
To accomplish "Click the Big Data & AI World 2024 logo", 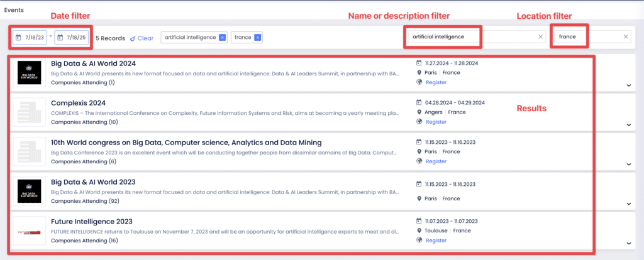I will pos(29,73).
